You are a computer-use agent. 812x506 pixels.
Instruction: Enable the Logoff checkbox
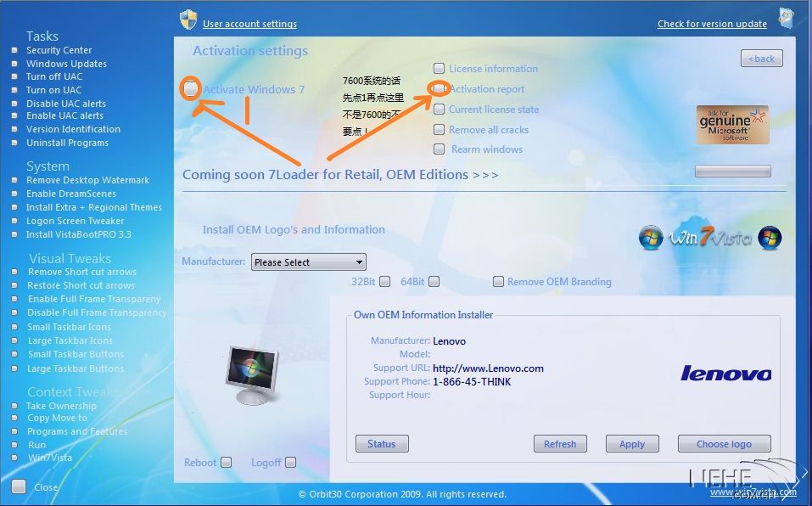pyautogui.click(x=290, y=462)
